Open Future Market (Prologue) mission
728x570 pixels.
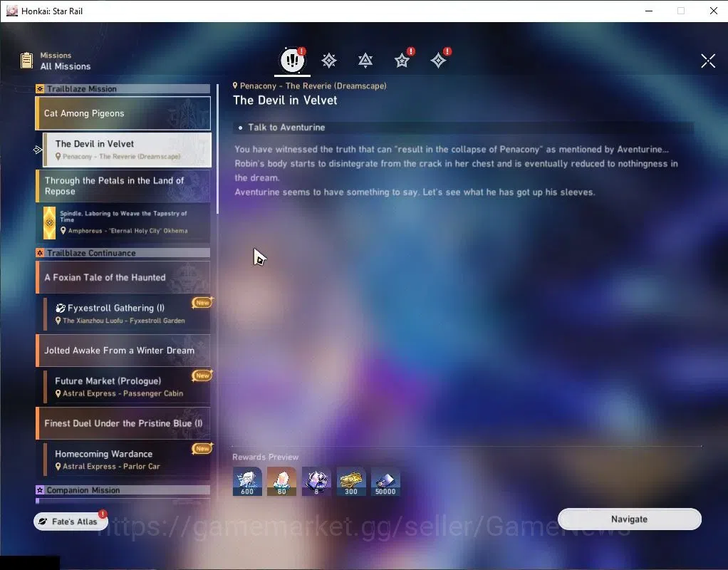coord(126,386)
